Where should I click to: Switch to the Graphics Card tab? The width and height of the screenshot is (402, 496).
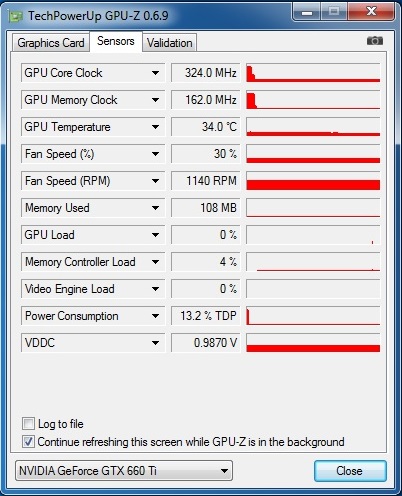51,43
